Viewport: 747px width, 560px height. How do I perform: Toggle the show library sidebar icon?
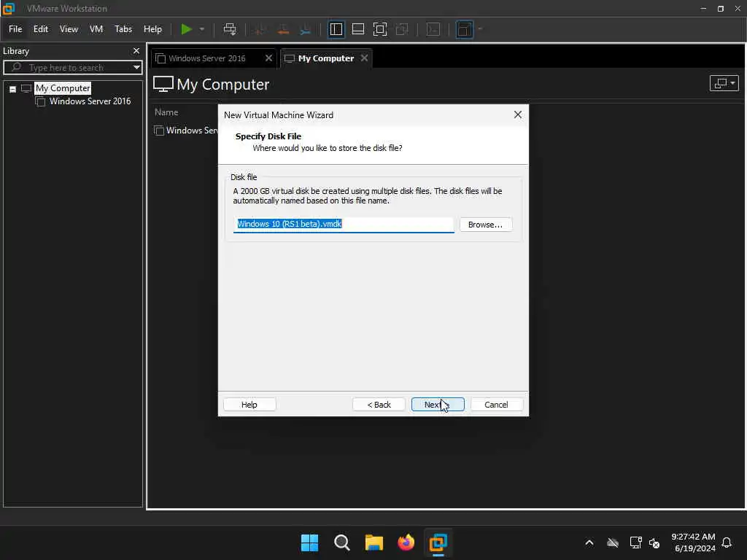[x=336, y=29]
